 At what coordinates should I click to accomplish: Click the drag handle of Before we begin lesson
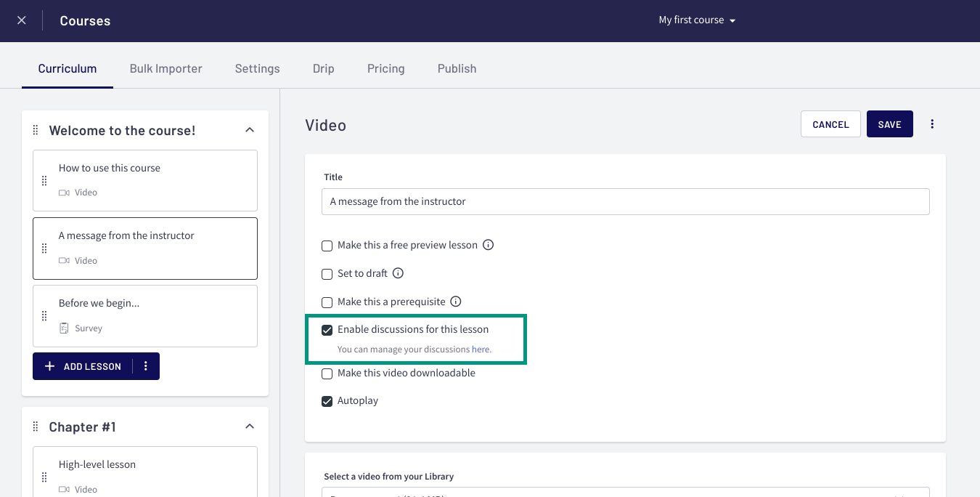pyautogui.click(x=44, y=316)
